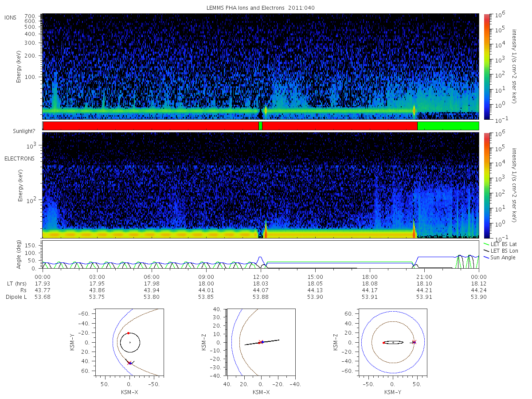The width and height of the screenshot is (532, 399).
Task: Click the 21:00 time axis tick label
Action: point(424,277)
